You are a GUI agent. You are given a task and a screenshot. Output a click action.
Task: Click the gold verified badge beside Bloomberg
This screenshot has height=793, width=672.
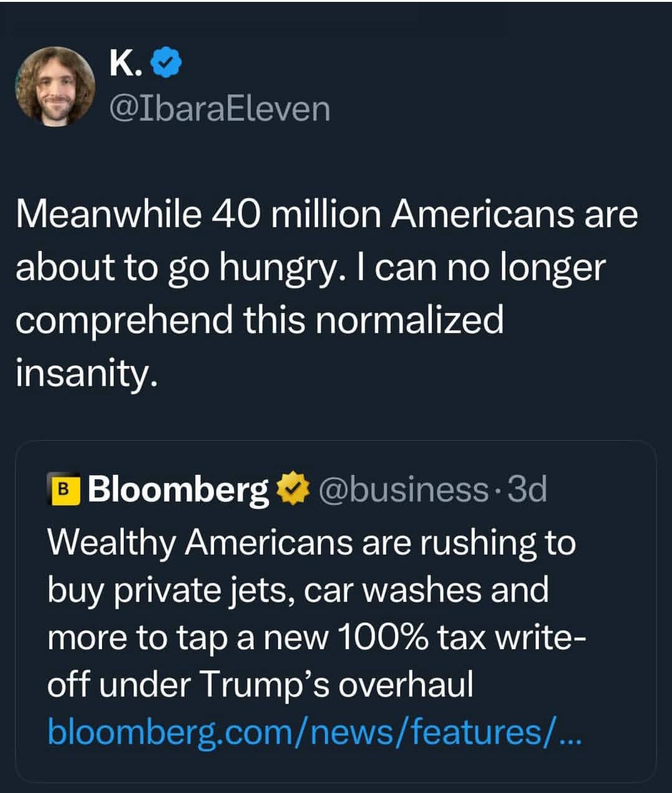click(291, 489)
